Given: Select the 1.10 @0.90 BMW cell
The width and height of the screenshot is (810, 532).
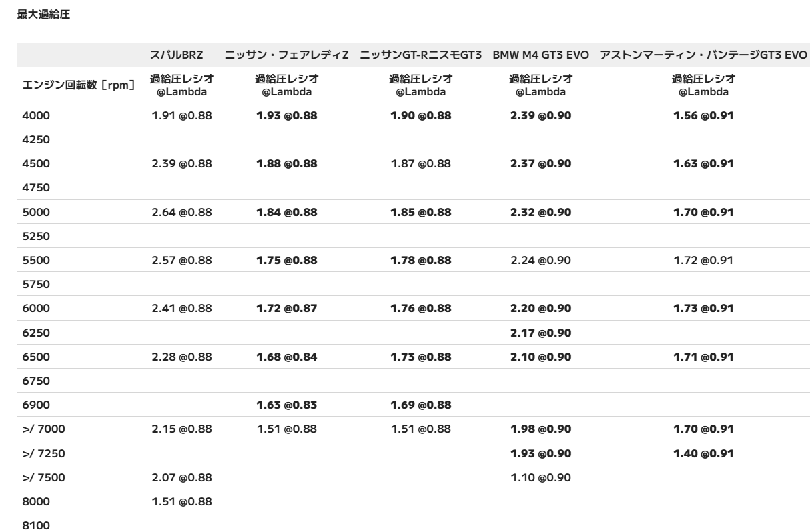Looking at the screenshot, I should click(540, 477).
